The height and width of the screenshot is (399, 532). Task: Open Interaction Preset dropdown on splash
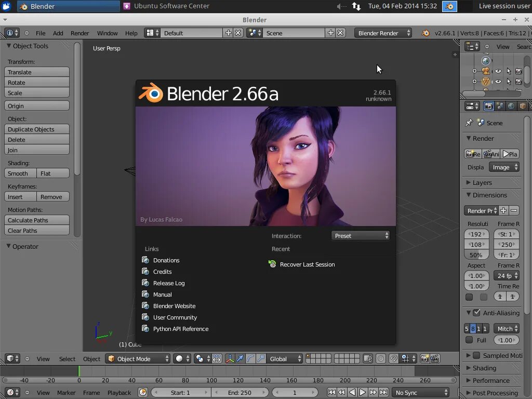tap(361, 235)
